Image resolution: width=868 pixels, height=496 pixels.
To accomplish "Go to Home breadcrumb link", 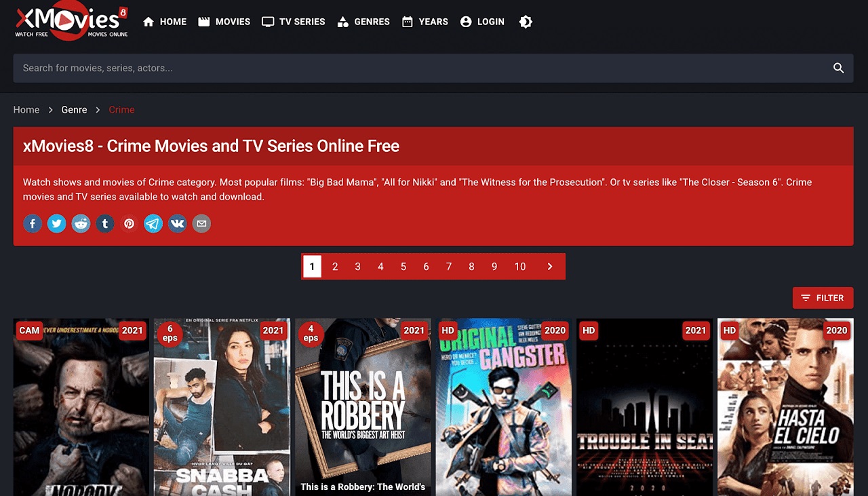I will (x=26, y=110).
